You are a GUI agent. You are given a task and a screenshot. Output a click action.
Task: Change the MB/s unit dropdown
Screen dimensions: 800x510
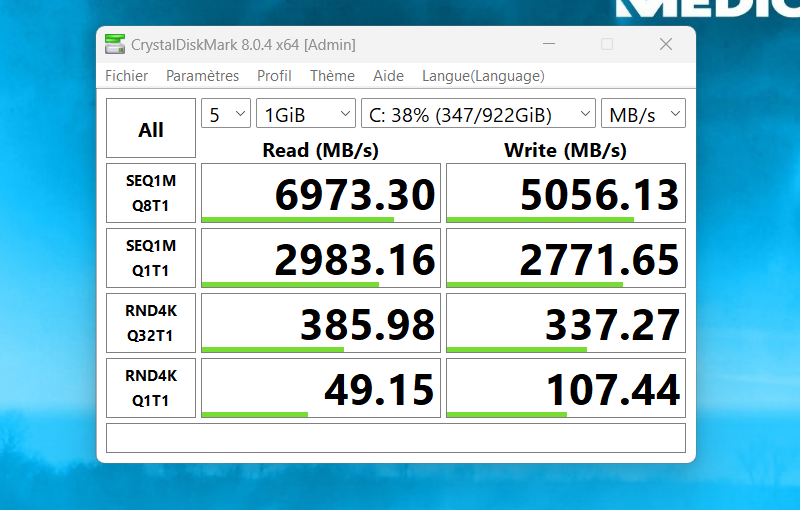(x=643, y=114)
